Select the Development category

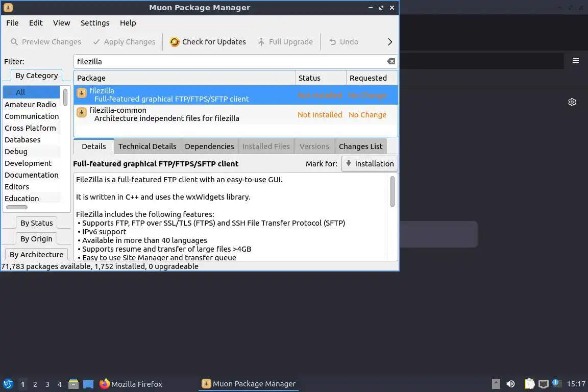[x=32, y=163]
